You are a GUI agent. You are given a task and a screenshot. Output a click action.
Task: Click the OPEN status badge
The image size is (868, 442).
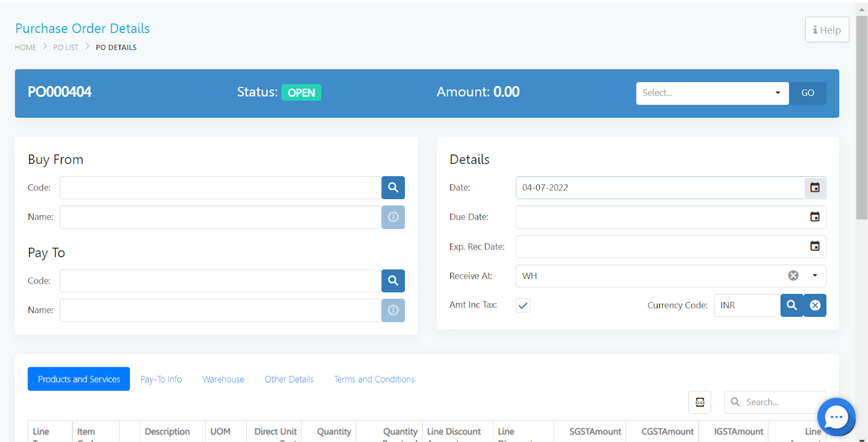[301, 93]
